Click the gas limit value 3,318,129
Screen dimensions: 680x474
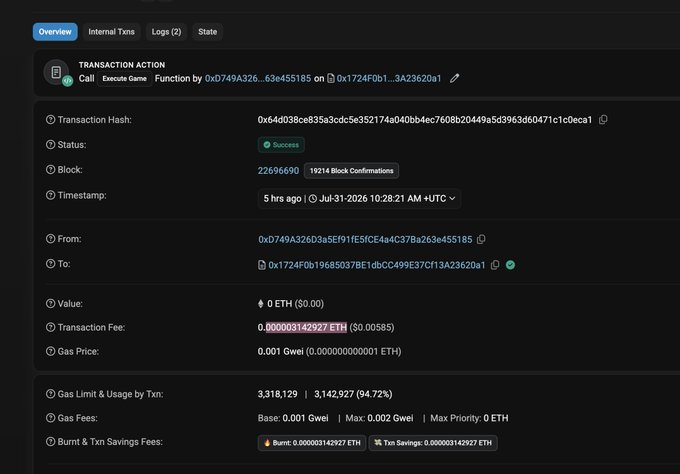(278, 394)
